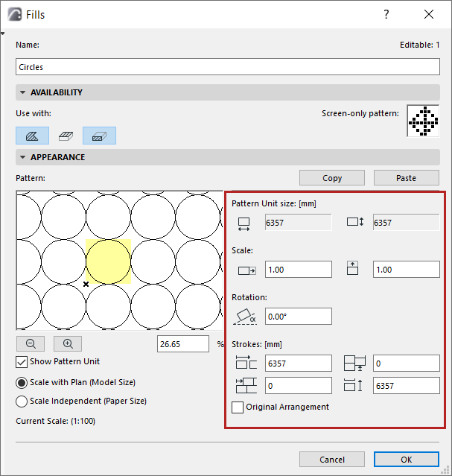
Task: Click the Copy pattern button
Action: pyautogui.click(x=332, y=178)
